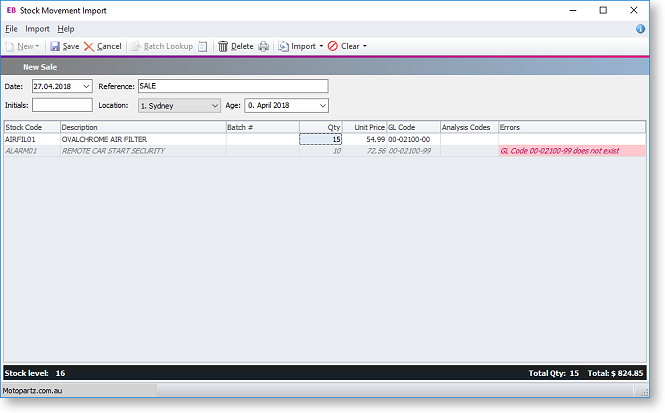The height and width of the screenshot is (413, 665).
Task: Click the red Cancel cross icon
Action: [89, 46]
